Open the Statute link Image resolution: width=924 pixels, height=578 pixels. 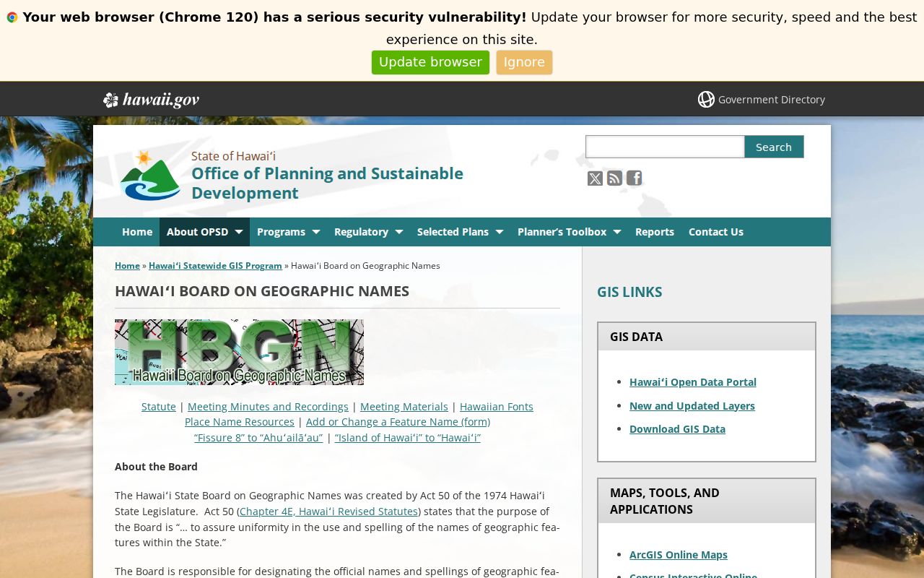coord(159,407)
